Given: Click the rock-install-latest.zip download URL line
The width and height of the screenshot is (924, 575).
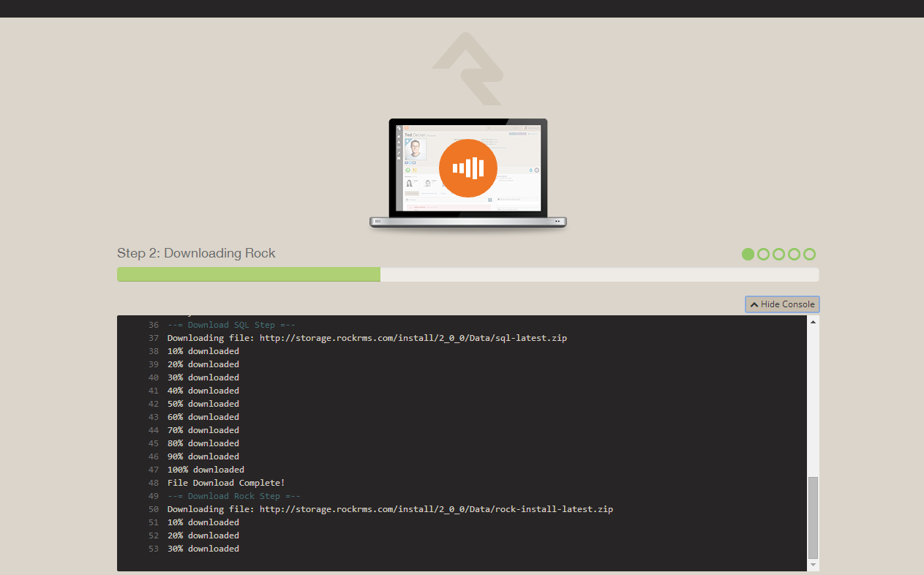Looking at the screenshot, I should click(x=390, y=509).
